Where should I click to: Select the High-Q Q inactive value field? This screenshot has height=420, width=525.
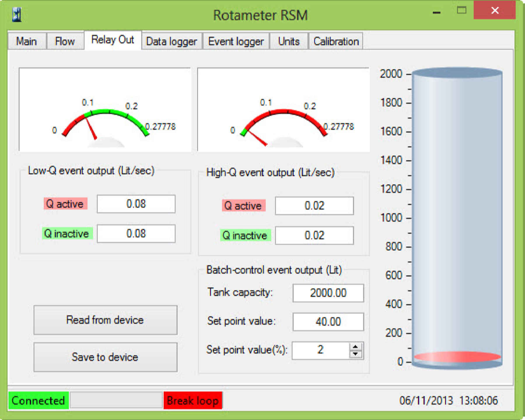(314, 236)
